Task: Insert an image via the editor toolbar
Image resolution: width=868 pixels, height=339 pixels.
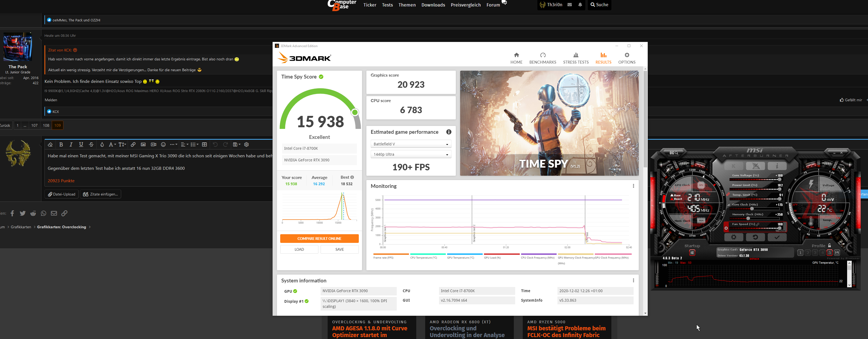Action: pos(143,144)
